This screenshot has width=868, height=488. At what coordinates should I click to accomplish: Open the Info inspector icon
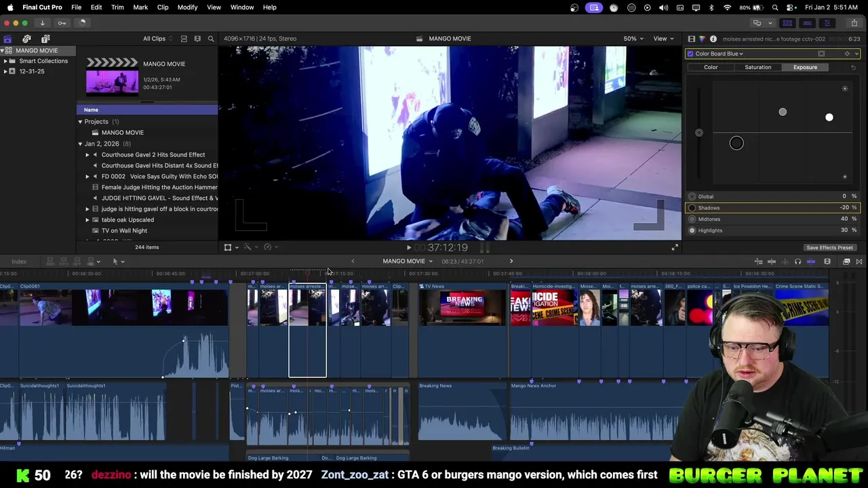click(713, 39)
